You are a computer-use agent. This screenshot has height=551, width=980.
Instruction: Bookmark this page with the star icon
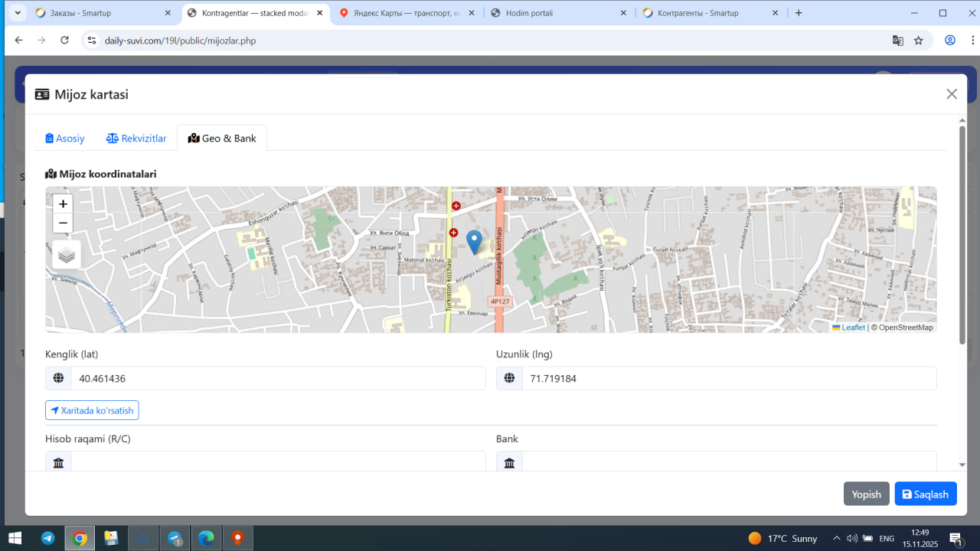[x=919, y=41]
